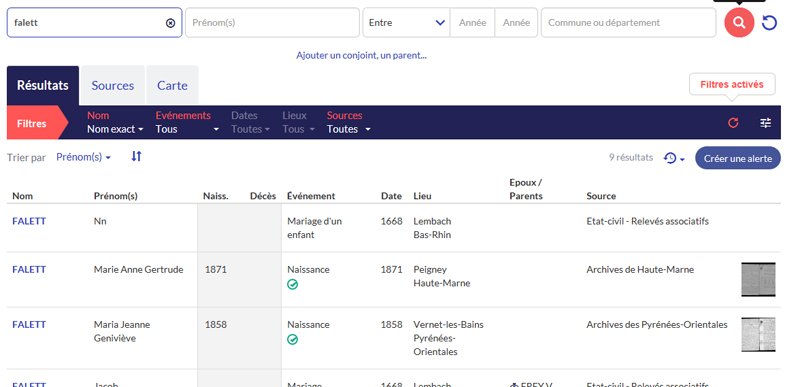Image resolution: width=800 pixels, height=387 pixels.
Task: Click the first 'Année' start year field
Action: [x=472, y=23]
